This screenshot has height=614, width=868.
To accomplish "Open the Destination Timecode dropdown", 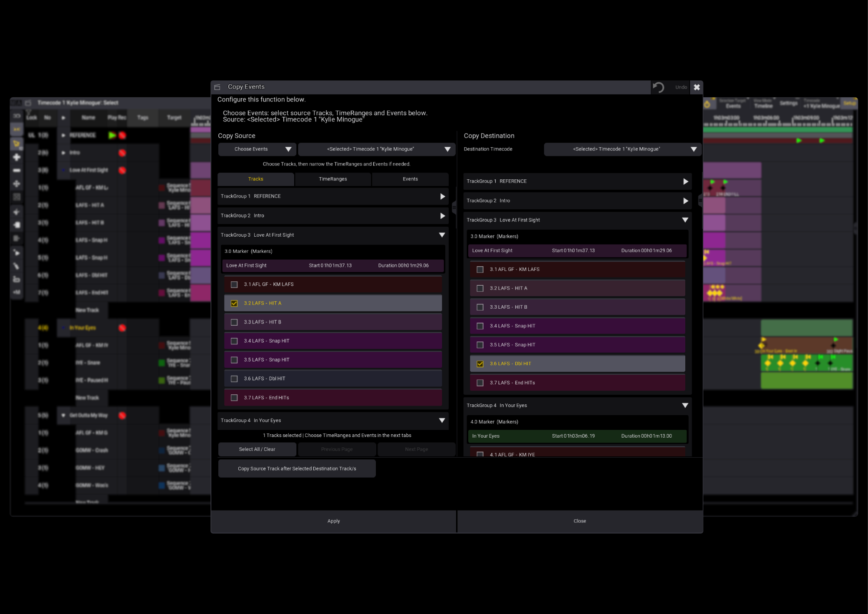I will pos(623,149).
